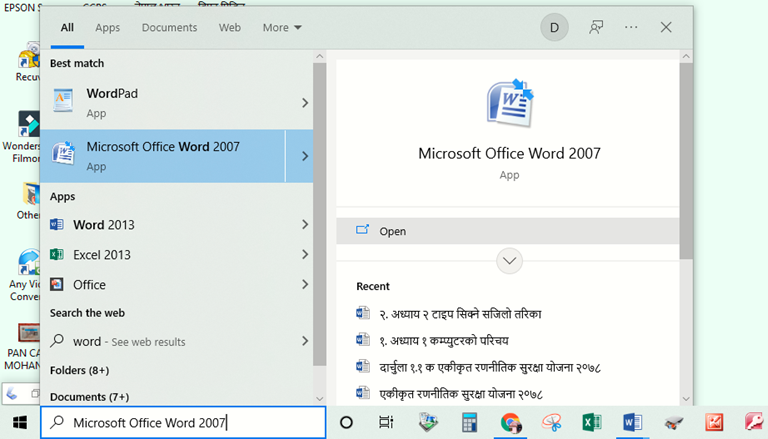Expand Office result arrow
Screen dimensions: 768x439
(305, 284)
